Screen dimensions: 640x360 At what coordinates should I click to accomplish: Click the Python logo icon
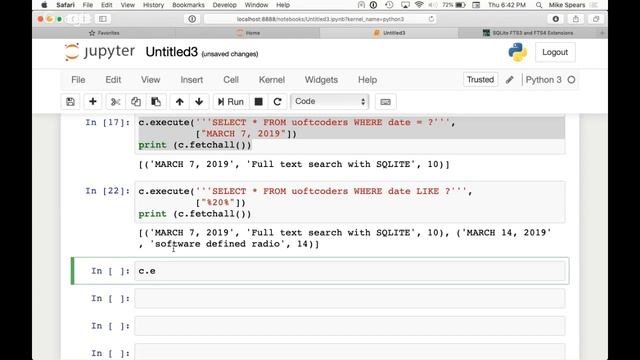pyautogui.click(x=518, y=52)
